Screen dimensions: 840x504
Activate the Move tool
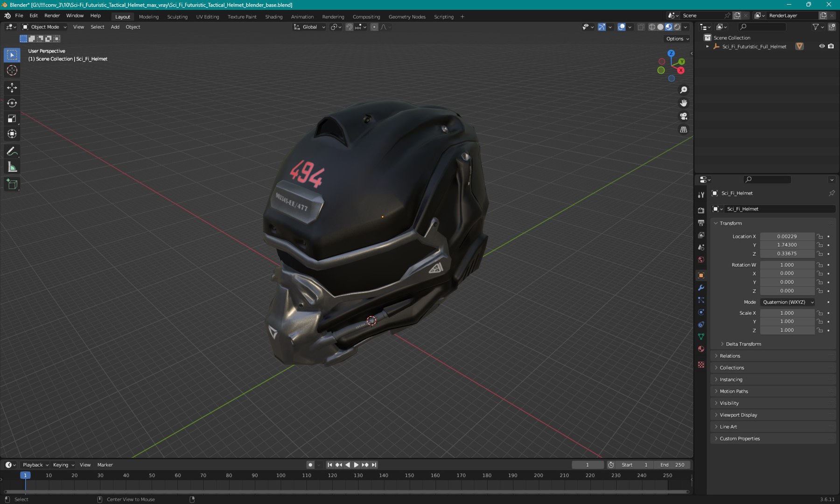[12, 88]
